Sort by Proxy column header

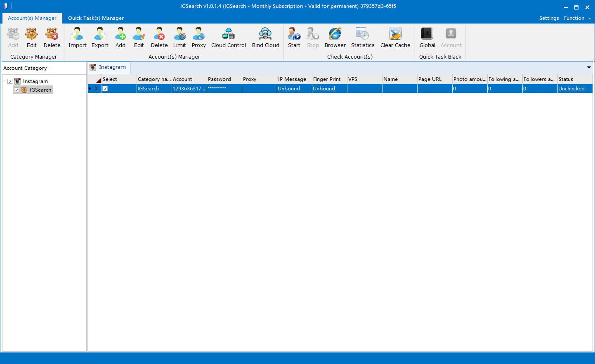coord(259,79)
